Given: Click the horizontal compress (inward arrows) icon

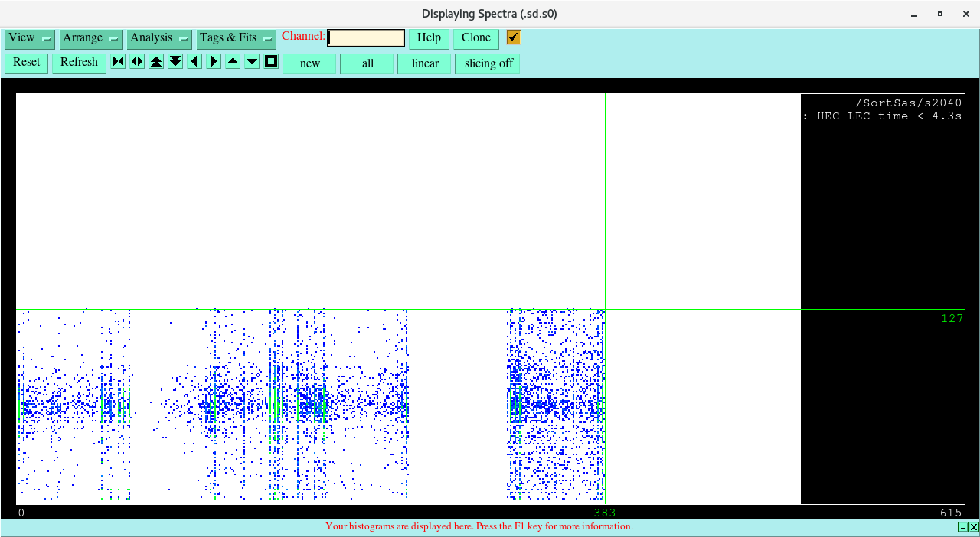Looking at the screenshot, I should pos(118,62).
